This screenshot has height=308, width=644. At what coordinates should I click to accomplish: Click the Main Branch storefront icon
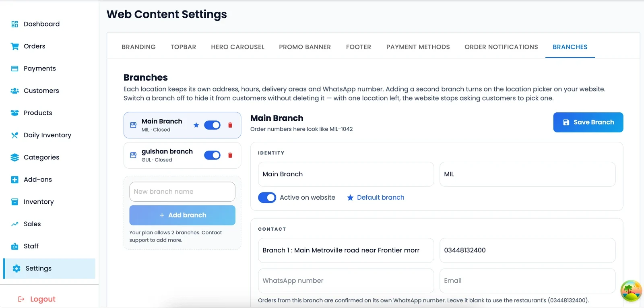point(133,125)
